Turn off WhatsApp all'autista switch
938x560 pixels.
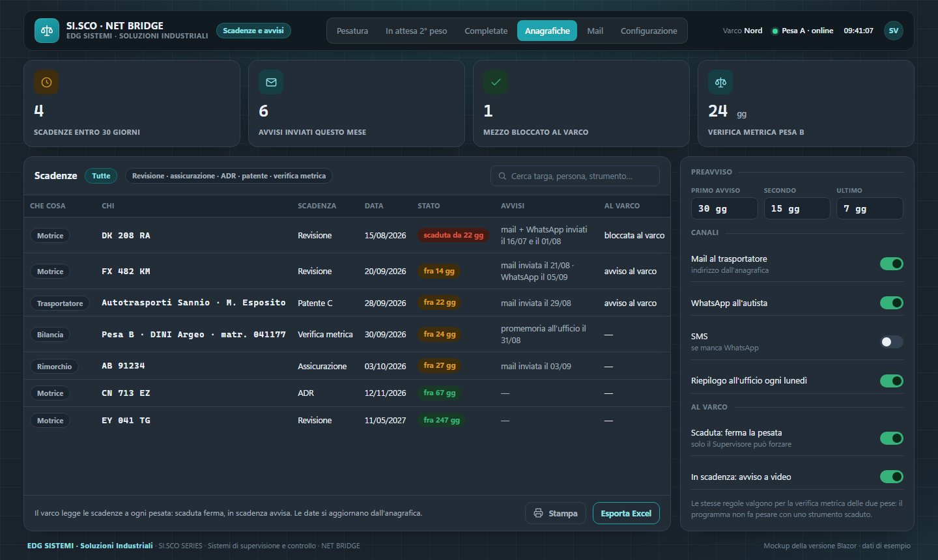[891, 303]
